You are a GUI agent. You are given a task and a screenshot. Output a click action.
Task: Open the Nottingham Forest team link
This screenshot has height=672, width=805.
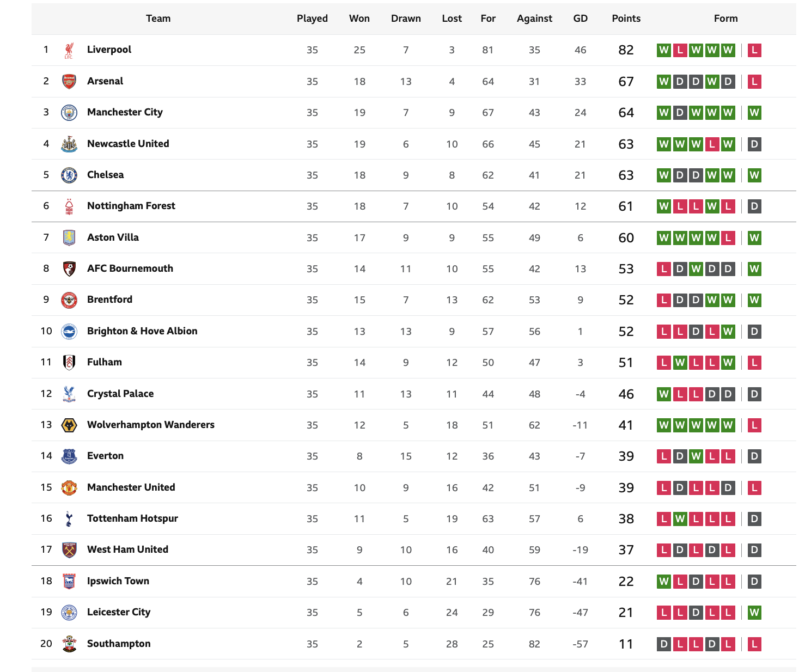click(131, 206)
